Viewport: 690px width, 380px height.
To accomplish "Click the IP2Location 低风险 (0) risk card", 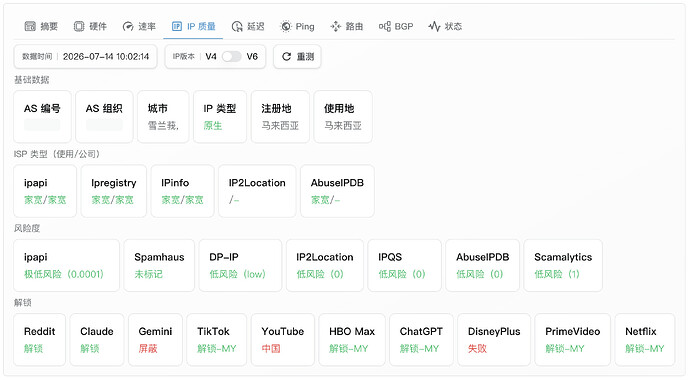I will [x=325, y=265].
